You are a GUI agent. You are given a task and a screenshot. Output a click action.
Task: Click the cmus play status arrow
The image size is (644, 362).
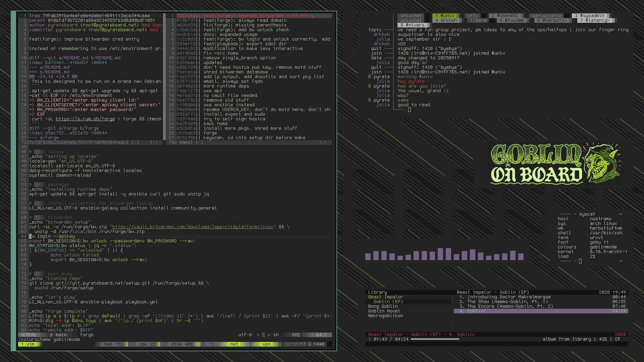click(369, 339)
